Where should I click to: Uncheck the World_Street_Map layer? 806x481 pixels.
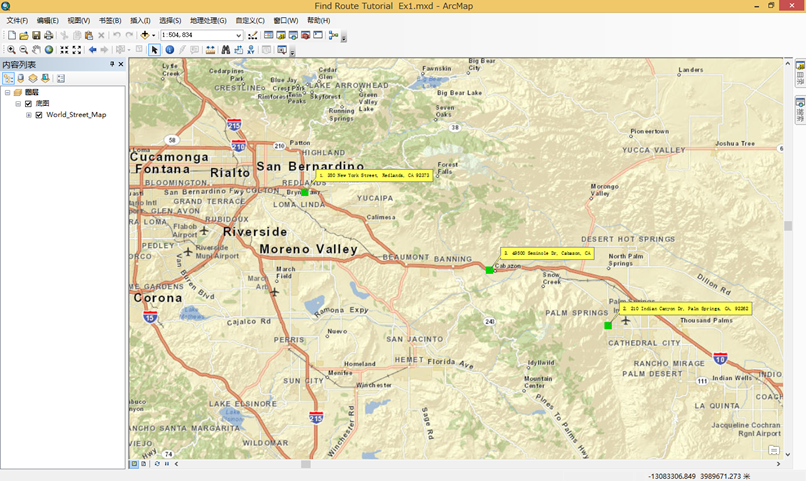pyautogui.click(x=39, y=115)
